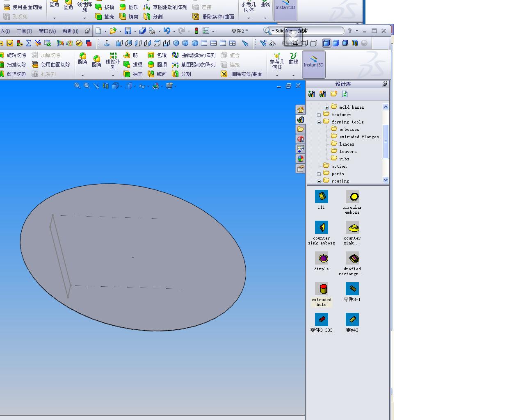The height and width of the screenshot is (420, 525).
Task: Refresh the design library
Action: (x=345, y=94)
